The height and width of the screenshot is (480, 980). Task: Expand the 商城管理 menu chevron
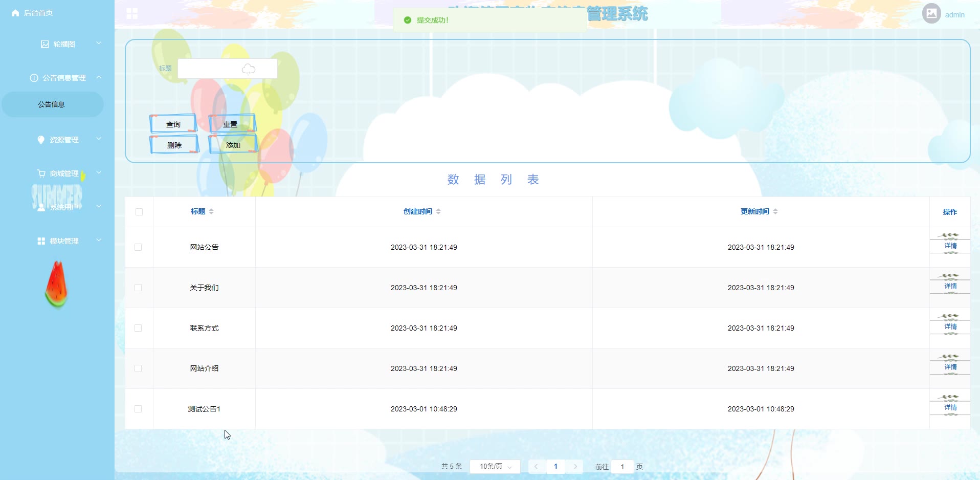99,173
